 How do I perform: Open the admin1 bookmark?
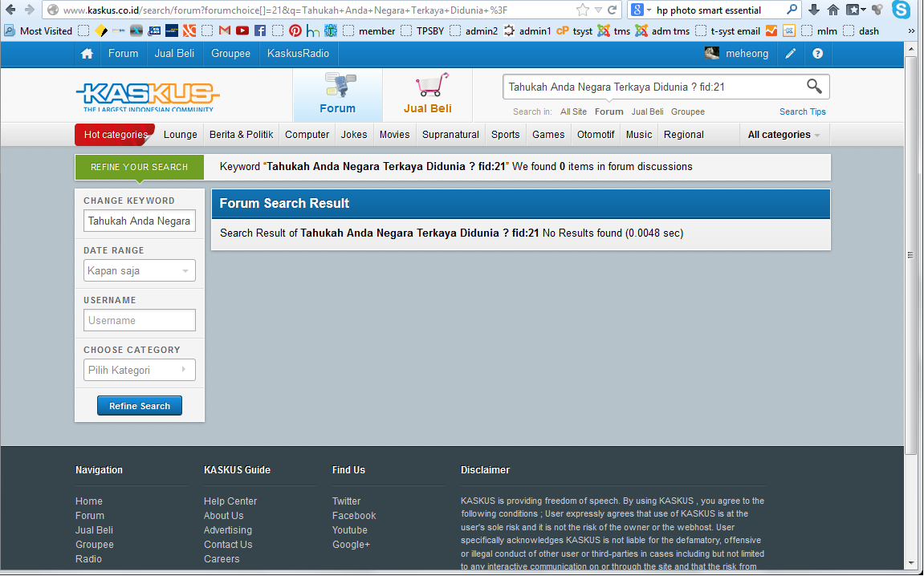(527, 30)
